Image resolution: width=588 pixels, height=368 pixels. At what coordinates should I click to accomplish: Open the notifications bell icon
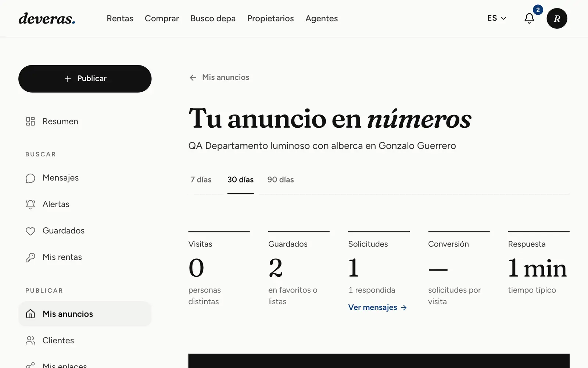pyautogui.click(x=529, y=18)
